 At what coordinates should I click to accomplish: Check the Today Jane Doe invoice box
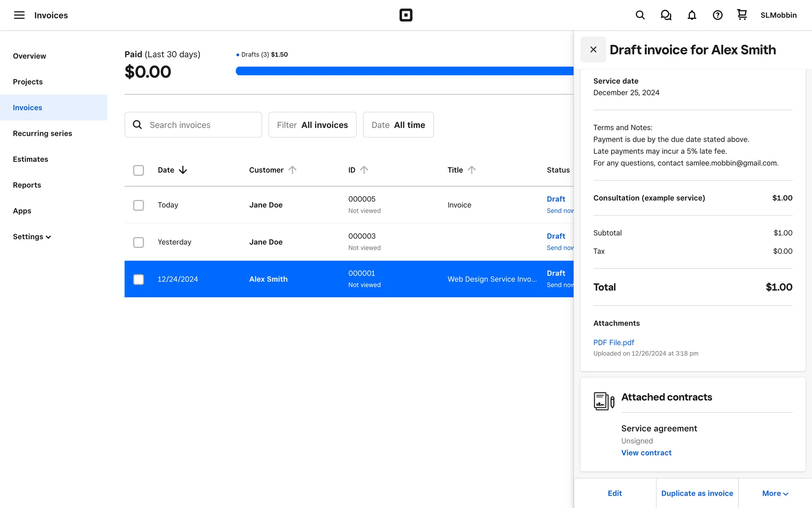pyautogui.click(x=138, y=205)
